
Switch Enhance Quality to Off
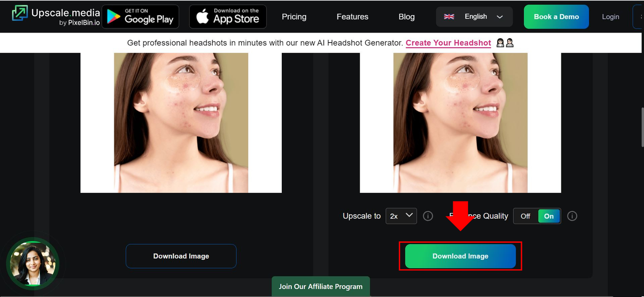coord(525,216)
